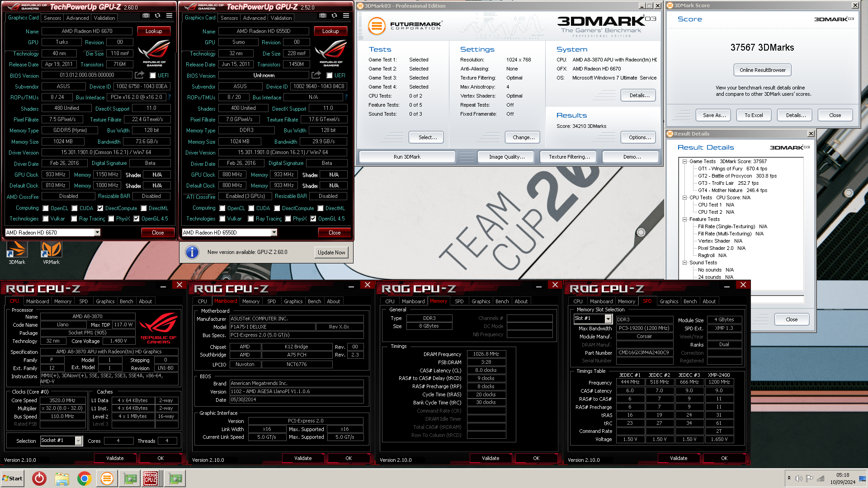Click camera screenshot icon in GPU-Z 2.52.0
The image size is (868, 488).
pos(322,15)
